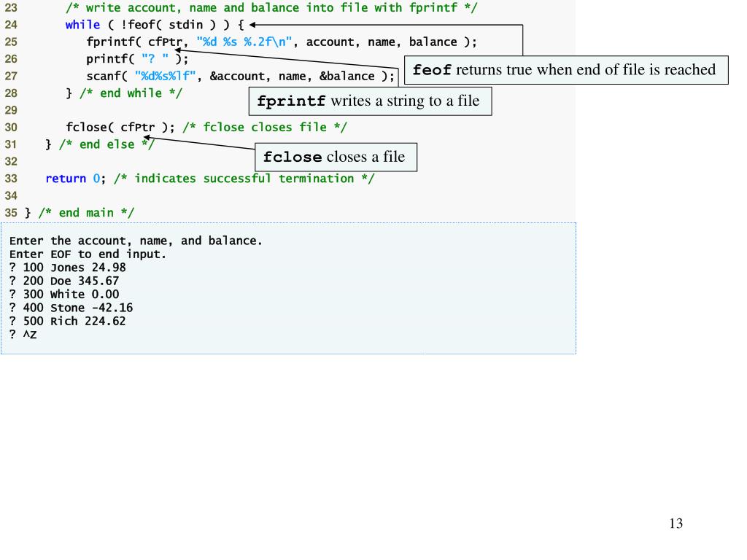The image size is (747, 560).
Task: Click the 'while ( !feof( stdin ) )' line
Action: pos(155,25)
